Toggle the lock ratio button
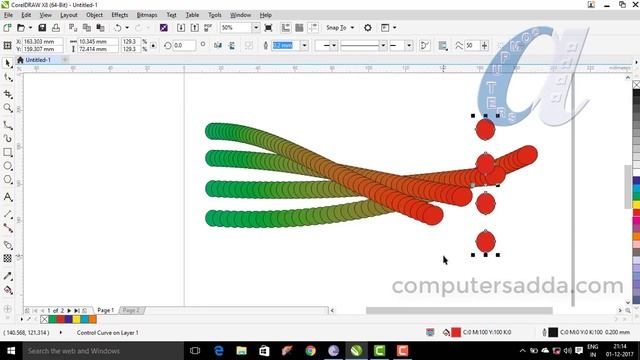 point(153,45)
